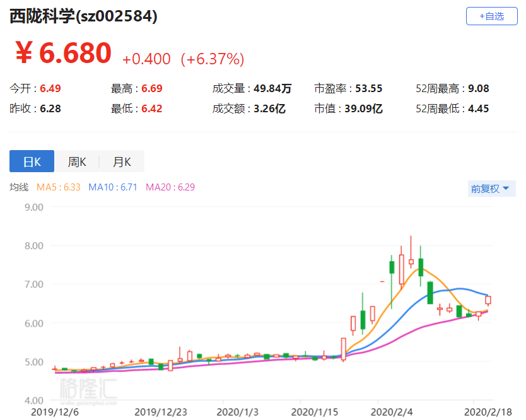Click the 市值 market cap 39.09亿

click(x=363, y=108)
